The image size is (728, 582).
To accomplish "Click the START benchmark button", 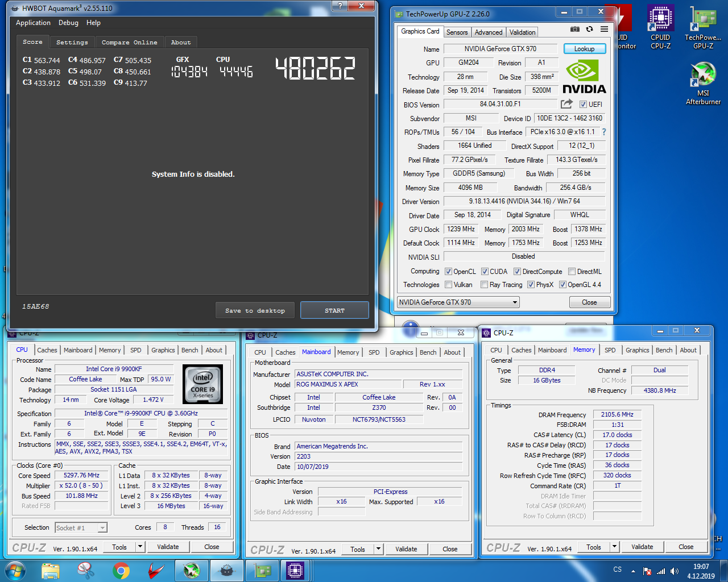I will tap(334, 310).
